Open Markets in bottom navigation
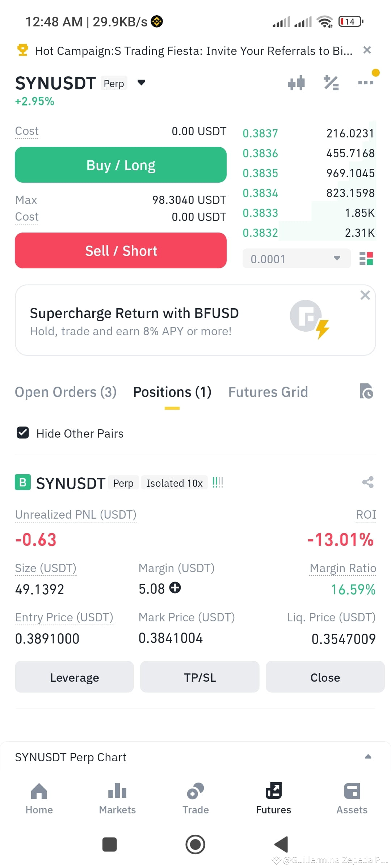Viewport: 391px width, 868px height. coord(117,799)
